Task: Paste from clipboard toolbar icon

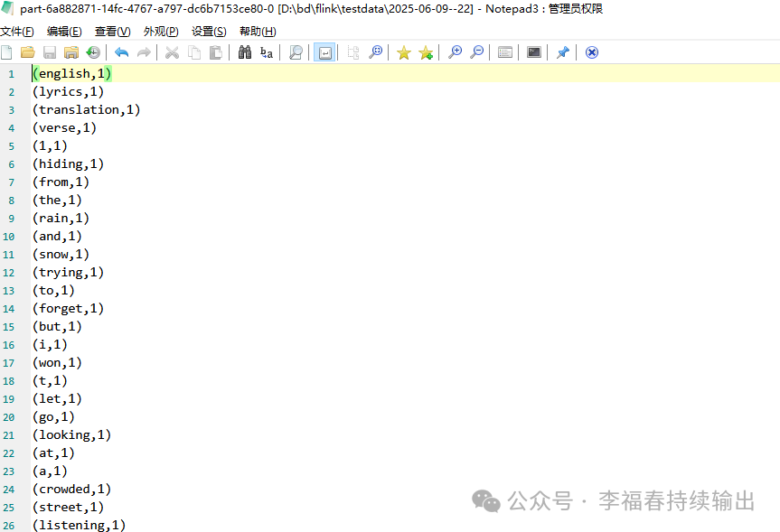Action: coord(216,52)
